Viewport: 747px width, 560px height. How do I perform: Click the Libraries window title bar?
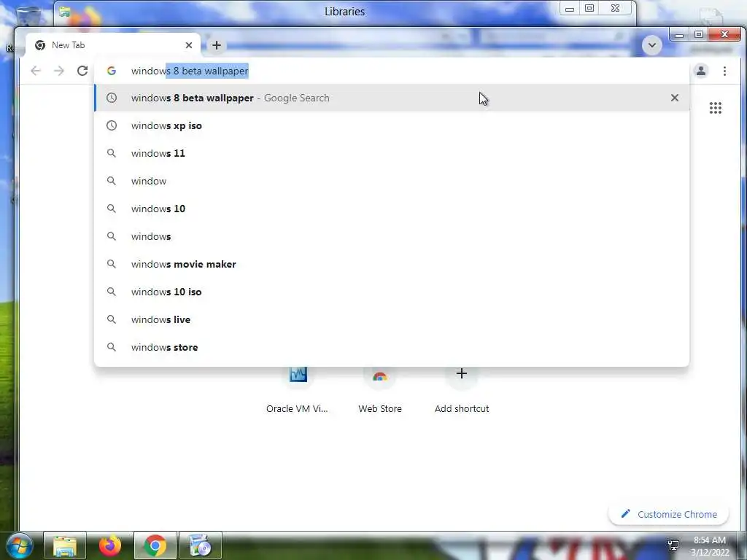click(344, 12)
